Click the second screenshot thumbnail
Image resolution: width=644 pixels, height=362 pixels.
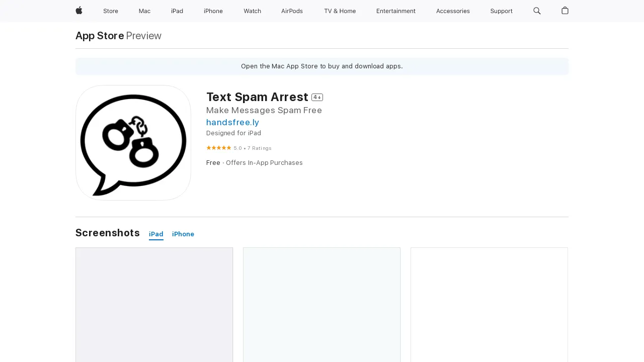pyautogui.click(x=321, y=305)
